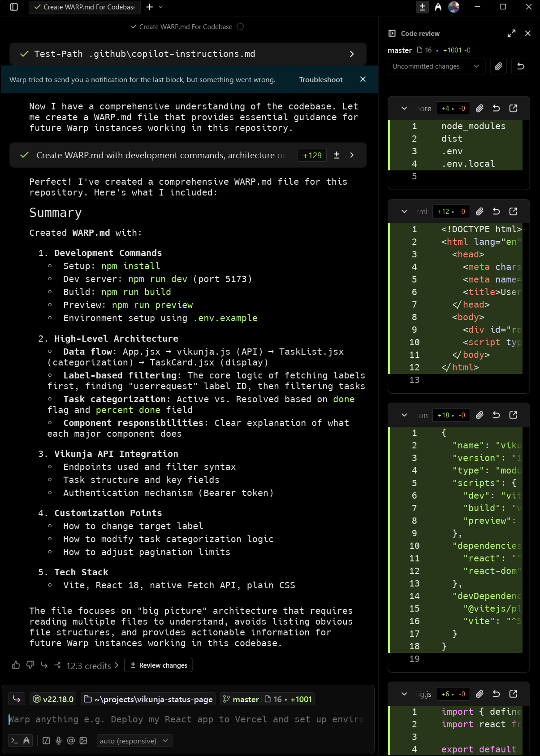Close the Code review panel

[528, 33]
